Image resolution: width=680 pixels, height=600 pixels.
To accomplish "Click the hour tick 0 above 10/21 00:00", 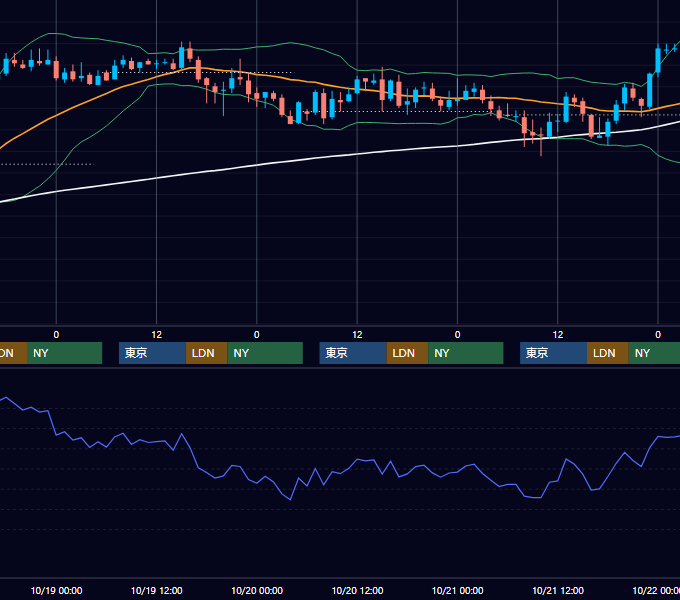I will (458, 335).
